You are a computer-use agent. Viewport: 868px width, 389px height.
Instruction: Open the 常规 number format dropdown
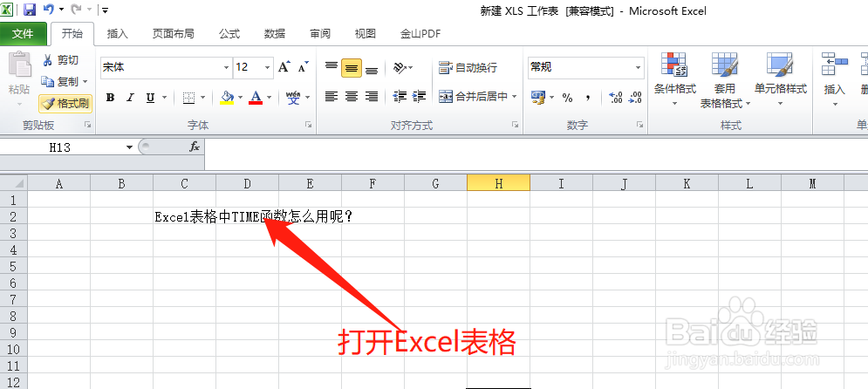coord(639,67)
